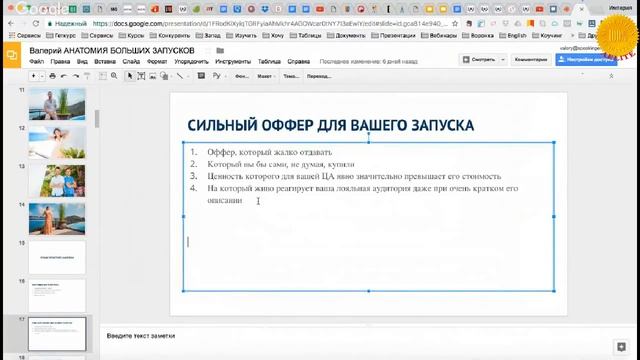Click the shape tool icon
Screen dimensions: 640x360
tap(164, 76)
